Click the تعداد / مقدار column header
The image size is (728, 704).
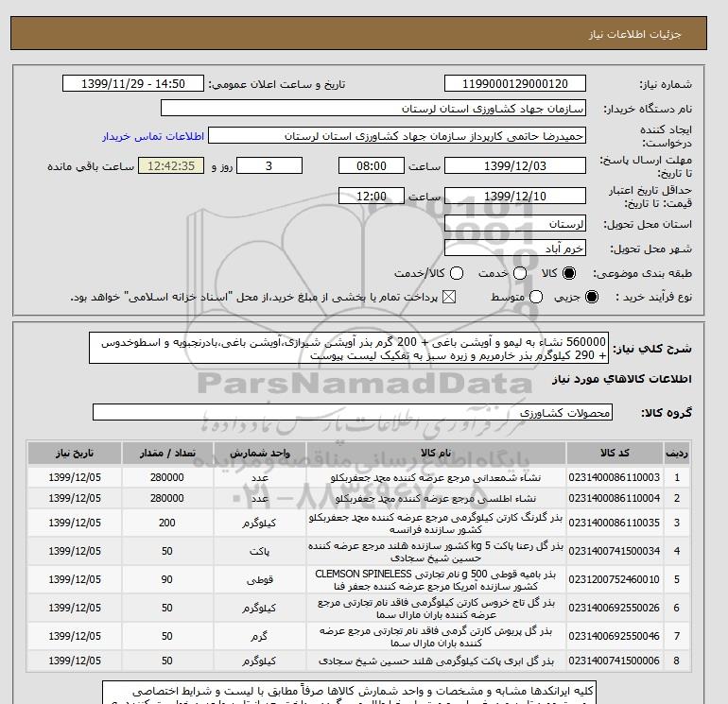pos(167,453)
